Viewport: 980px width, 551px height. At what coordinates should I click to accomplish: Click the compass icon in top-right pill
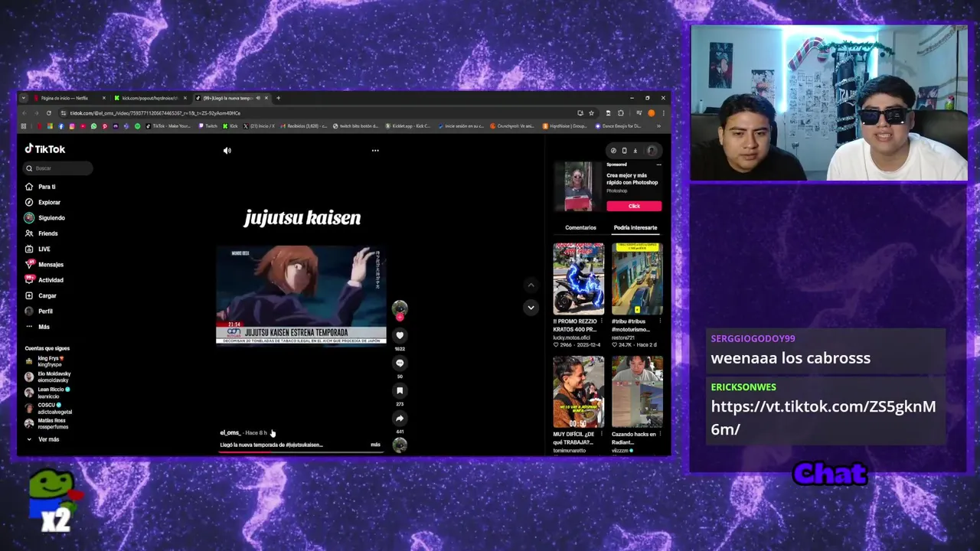click(x=613, y=151)
